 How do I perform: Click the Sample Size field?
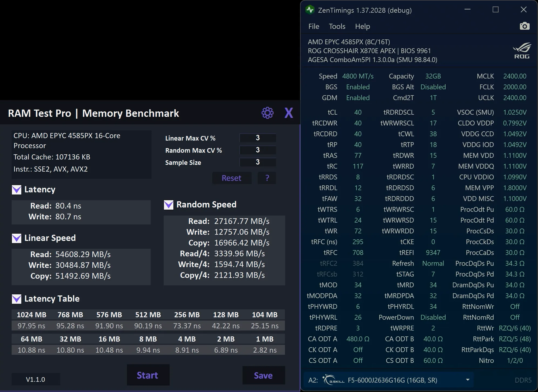258,162
